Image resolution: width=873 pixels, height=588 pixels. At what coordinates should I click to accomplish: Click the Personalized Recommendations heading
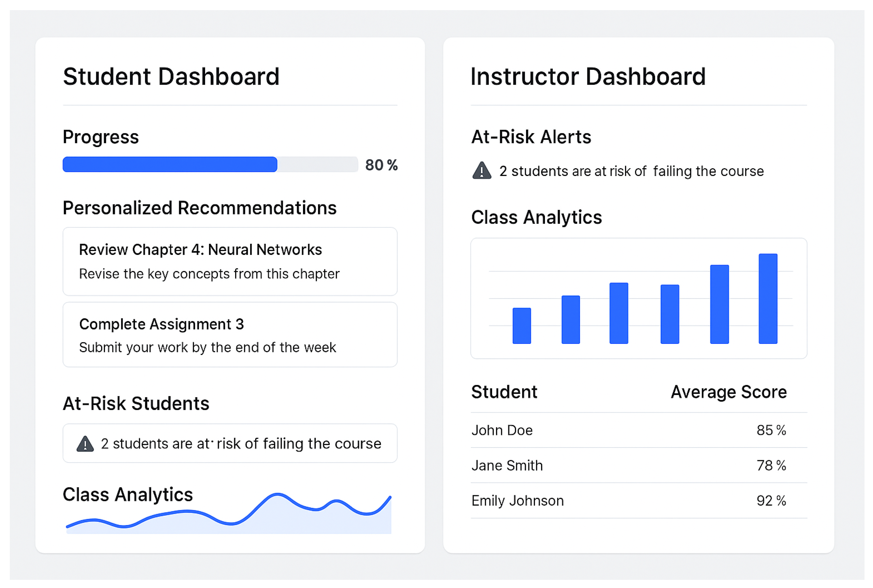(200, 208)
